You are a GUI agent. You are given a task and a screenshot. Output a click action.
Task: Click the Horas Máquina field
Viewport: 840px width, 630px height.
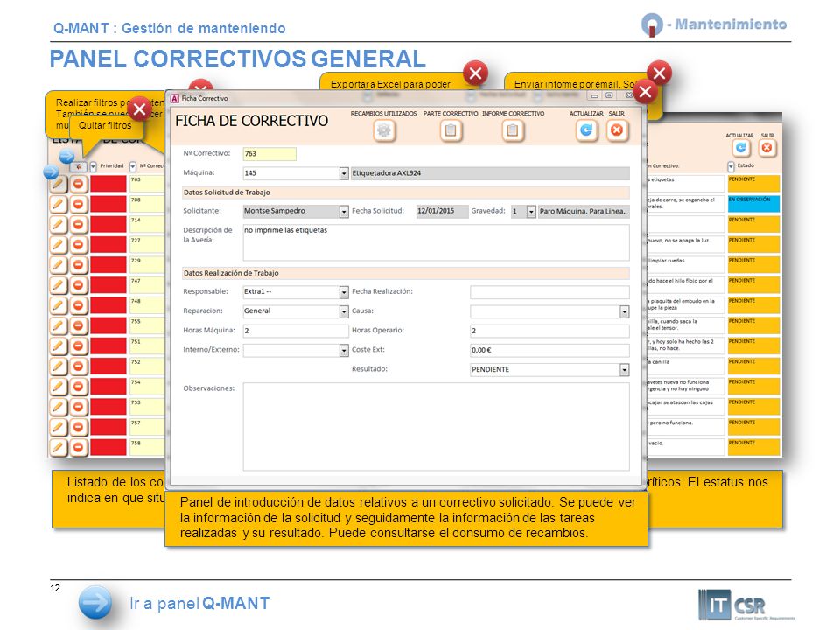point(296,331)
